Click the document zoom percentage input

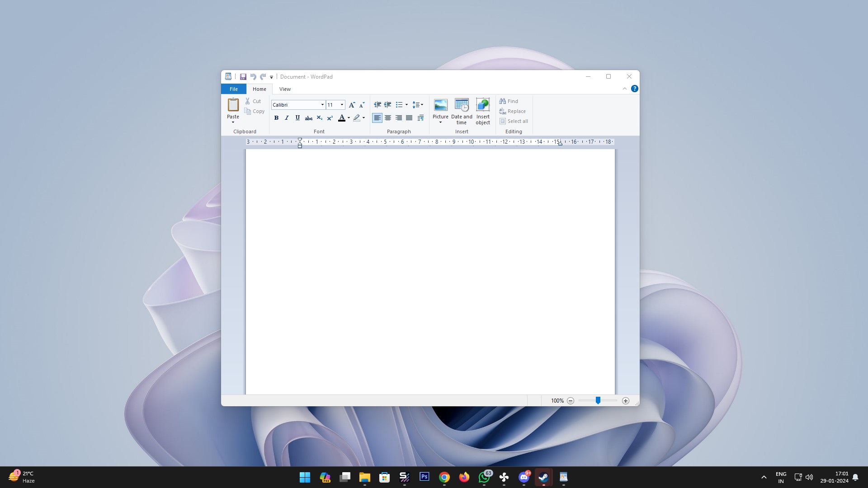click(x=557, y=400)
